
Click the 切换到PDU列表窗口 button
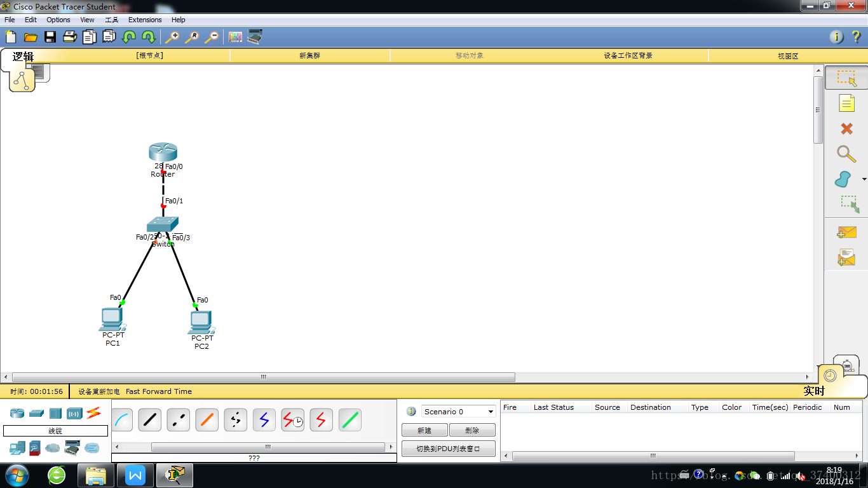tap(449, 449)
